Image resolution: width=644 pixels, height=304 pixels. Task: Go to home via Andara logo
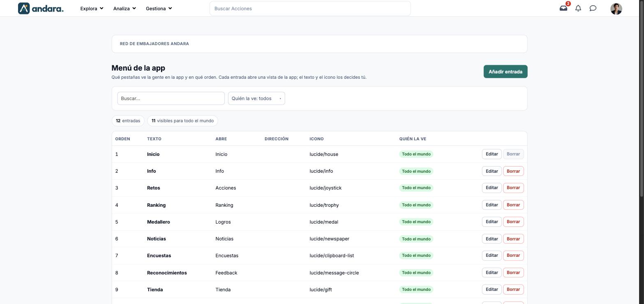click(x=41, y=8)
